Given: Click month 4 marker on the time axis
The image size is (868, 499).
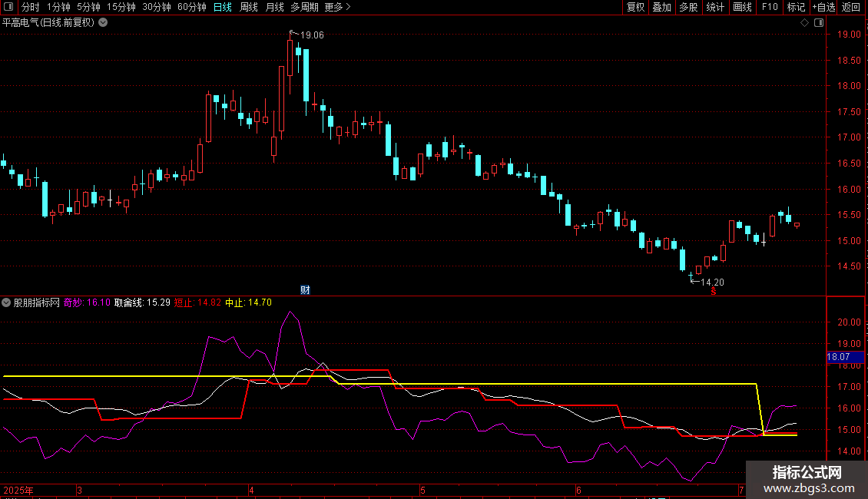Looking at the screenshot, I should (x=251, y=490).
